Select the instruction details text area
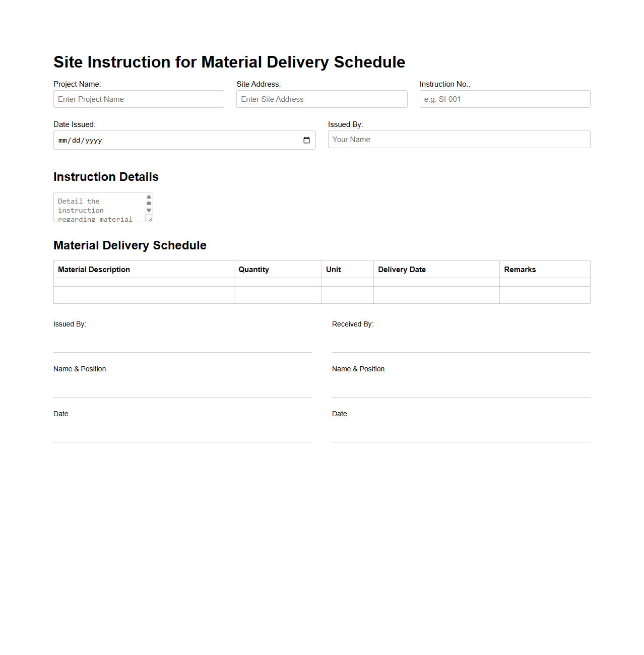644x655 pixels. pyautogui.click(x=98, y=207)
